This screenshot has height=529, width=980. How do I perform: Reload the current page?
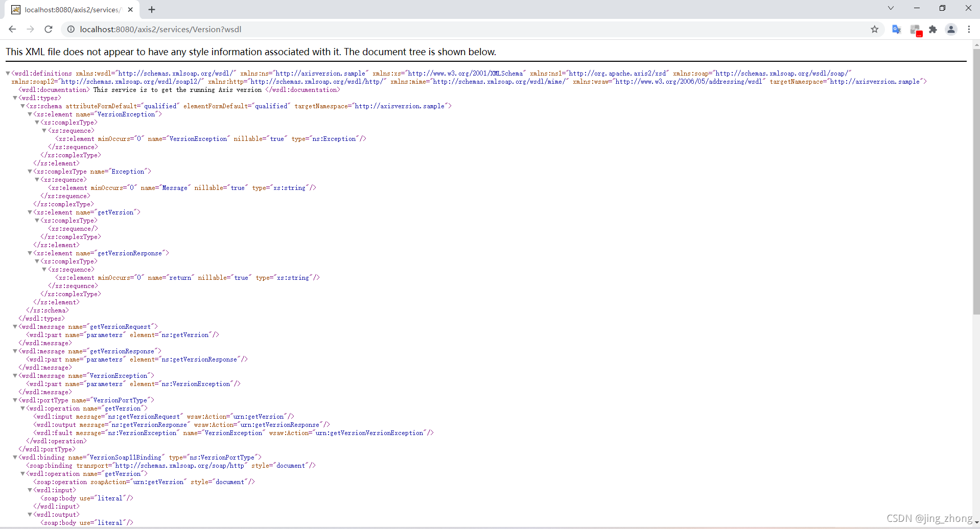pos(49,29)
